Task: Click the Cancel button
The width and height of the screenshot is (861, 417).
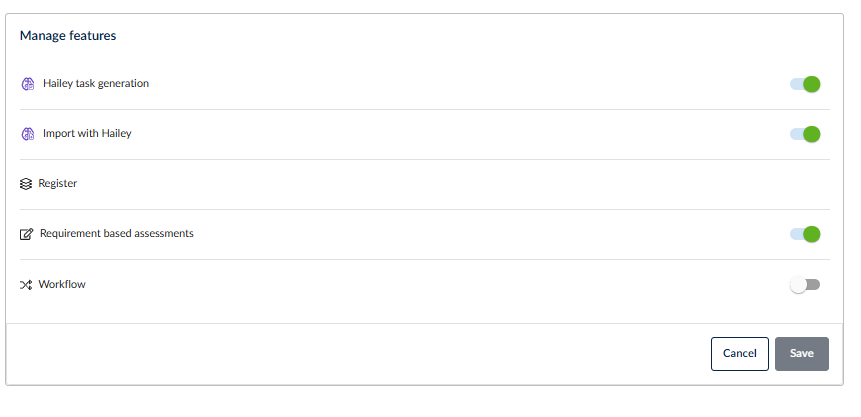Action: [740, 354]
